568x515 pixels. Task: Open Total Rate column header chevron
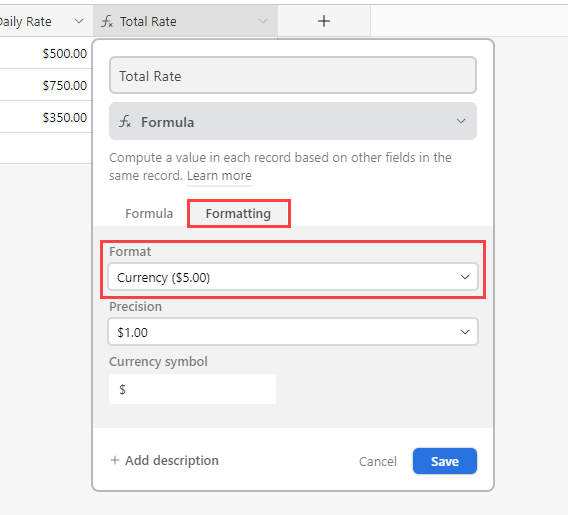(263, 21)
